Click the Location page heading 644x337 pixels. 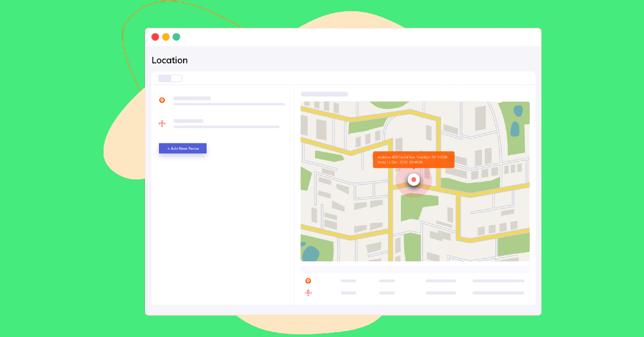(170, 60)
